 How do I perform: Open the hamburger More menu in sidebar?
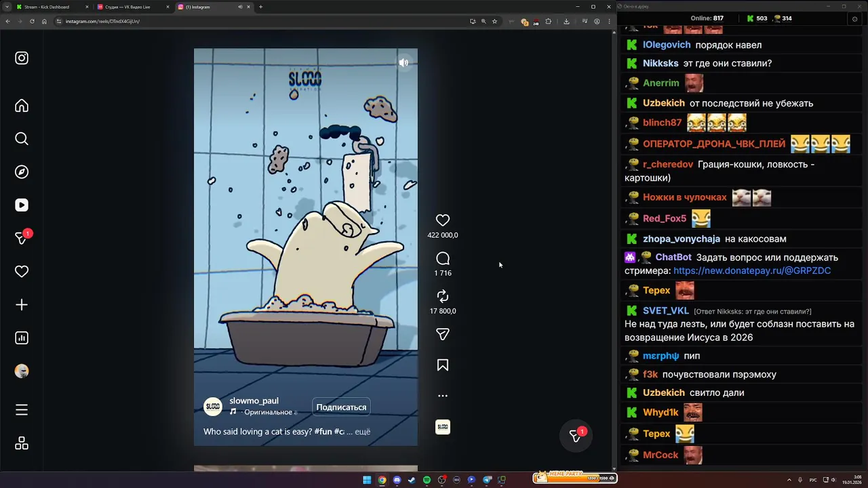pyautogui.click(x=22, y=410)
